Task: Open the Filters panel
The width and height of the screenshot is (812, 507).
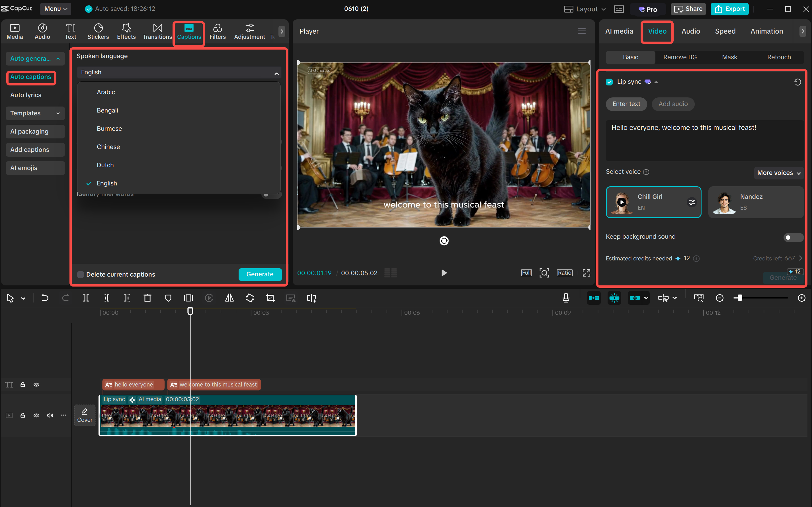Action: (x=218, y=31)
